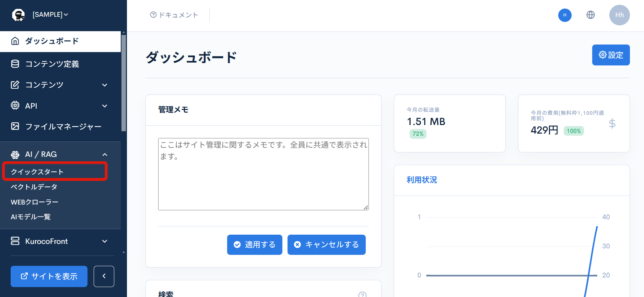This screenshot has height=297, width=644.
Task: Select WEBクローラー submenu item
Action: pyautogui.click(x=34, y=202)
